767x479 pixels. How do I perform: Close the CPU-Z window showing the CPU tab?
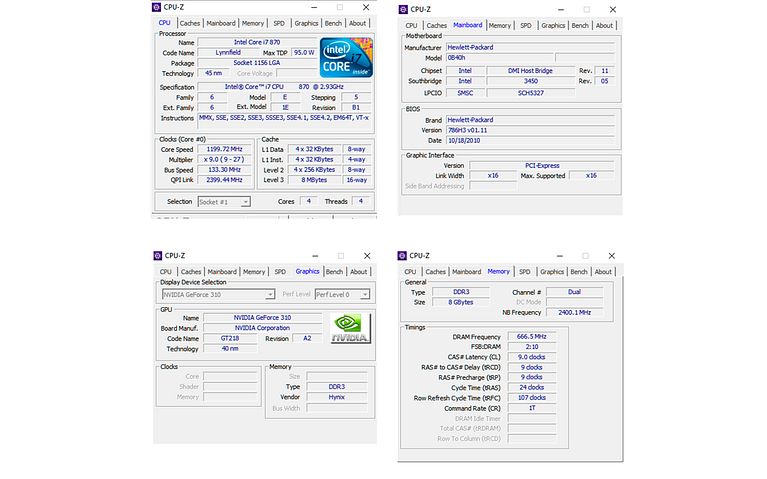(364, 8)
